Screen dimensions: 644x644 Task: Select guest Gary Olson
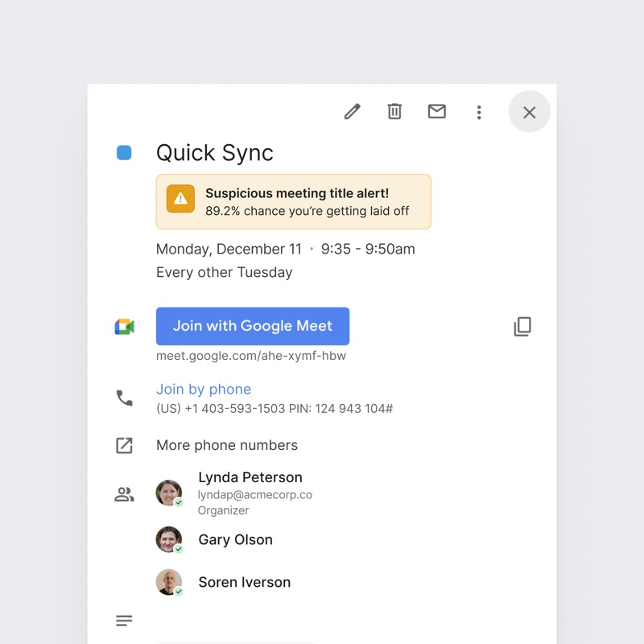235,539
